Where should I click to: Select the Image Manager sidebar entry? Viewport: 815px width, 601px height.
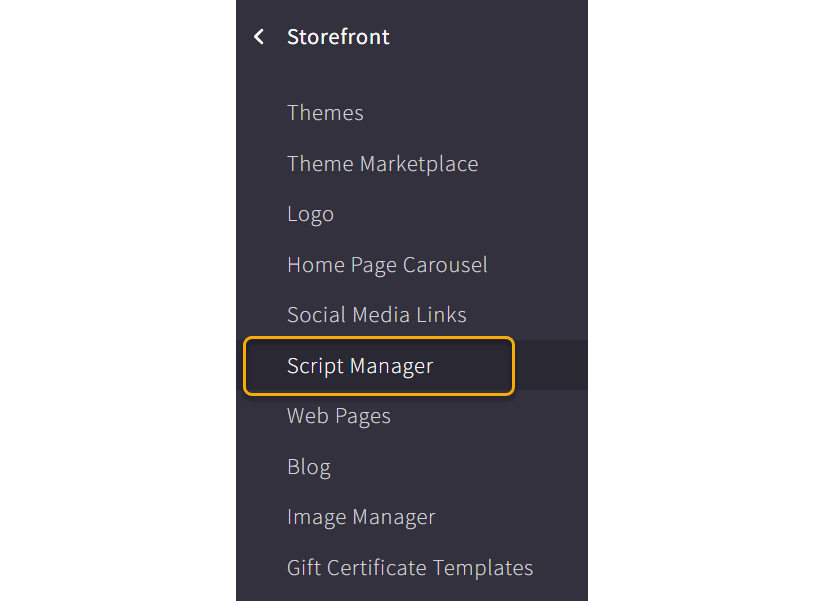[361, 517]
